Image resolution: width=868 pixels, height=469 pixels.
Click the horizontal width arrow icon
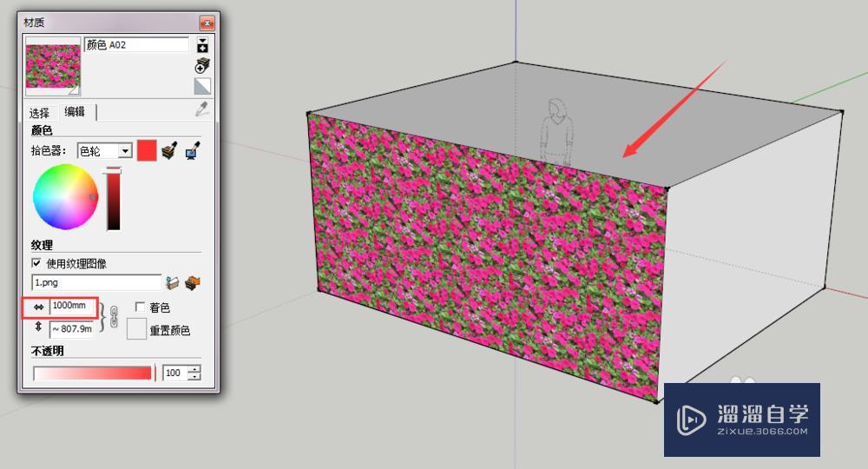[38, 307]
